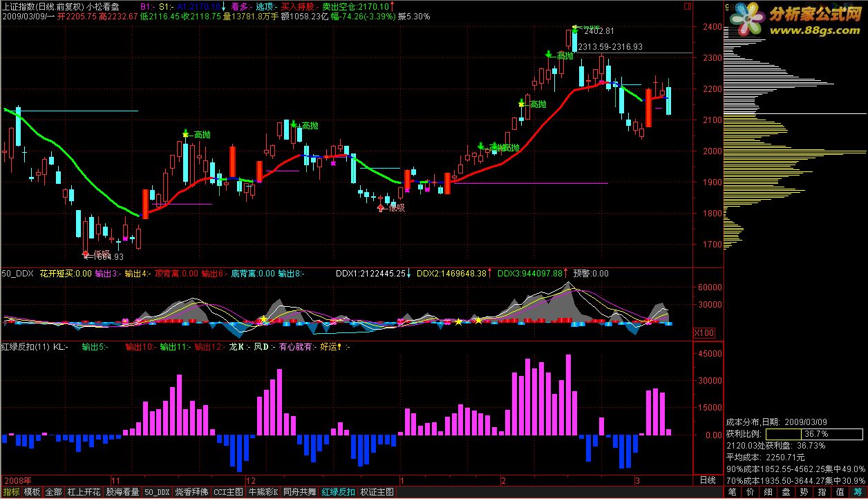Select the 筹 chip distribution tab
Viewport: 868px width, 499px height.
click(857, 493)
